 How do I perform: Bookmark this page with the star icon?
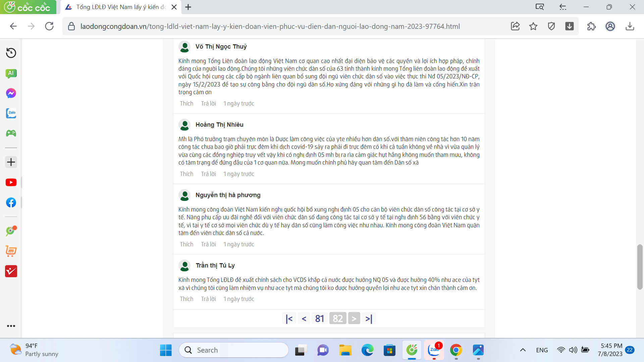pos(533,26)
